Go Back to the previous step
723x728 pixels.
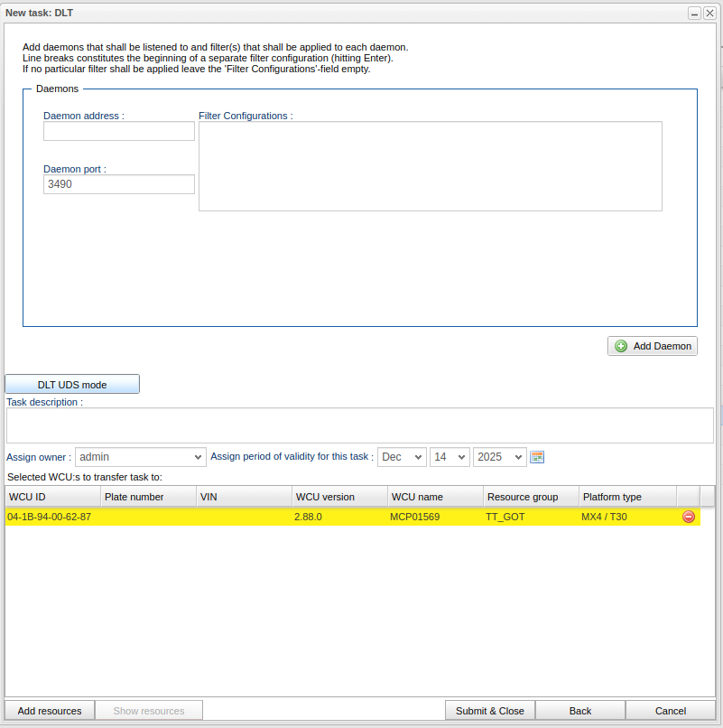click(580, 711)
